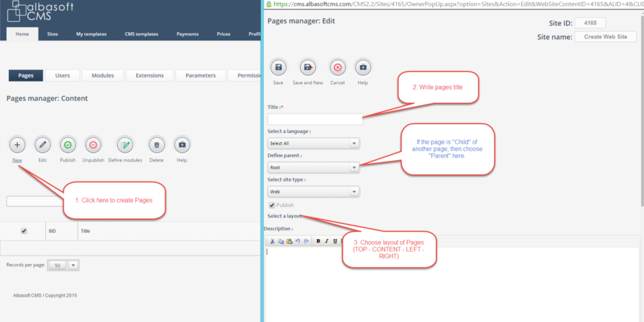
Task: Click the Redo arrow in the editor
Action: 306,241
